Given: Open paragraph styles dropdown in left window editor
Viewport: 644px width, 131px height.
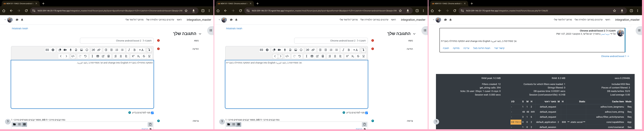Looking at the screenshot, I should 141,50.
